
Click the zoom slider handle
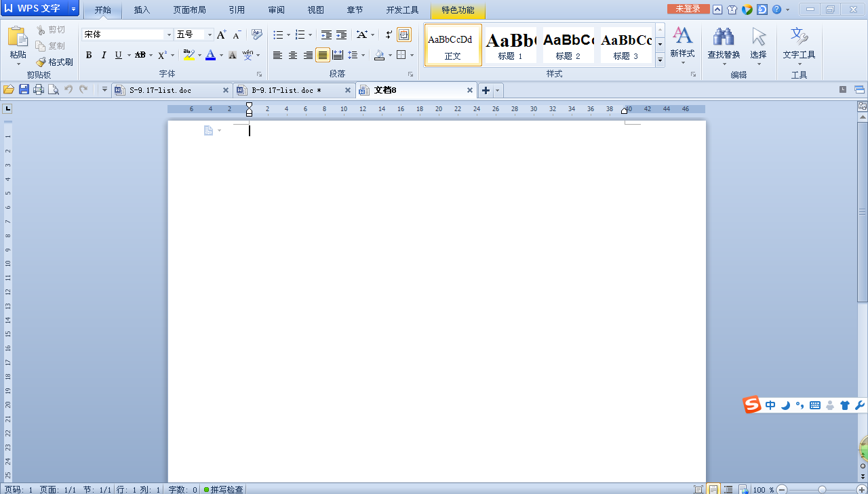822,489
